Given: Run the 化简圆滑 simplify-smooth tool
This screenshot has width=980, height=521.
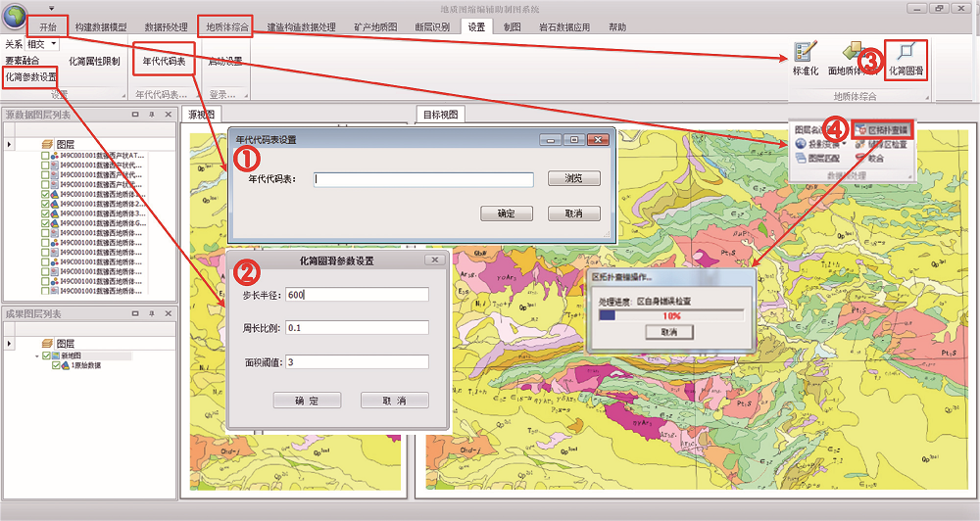Looking at the screenshot, I should click(906, 60).
